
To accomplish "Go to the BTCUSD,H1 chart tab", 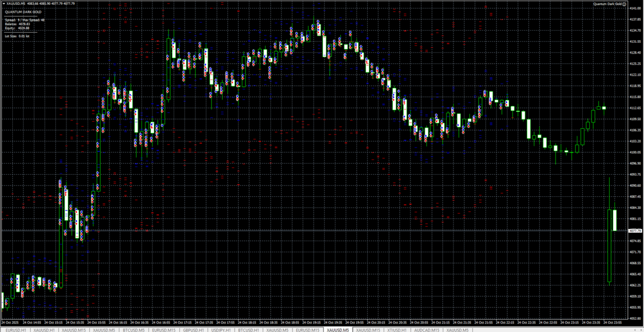I will 248,329.
